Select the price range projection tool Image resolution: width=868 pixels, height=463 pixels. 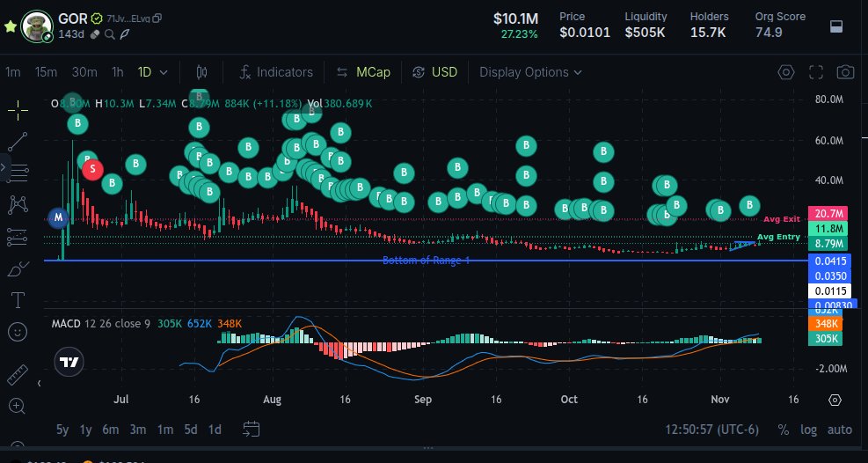click(18, 237)
